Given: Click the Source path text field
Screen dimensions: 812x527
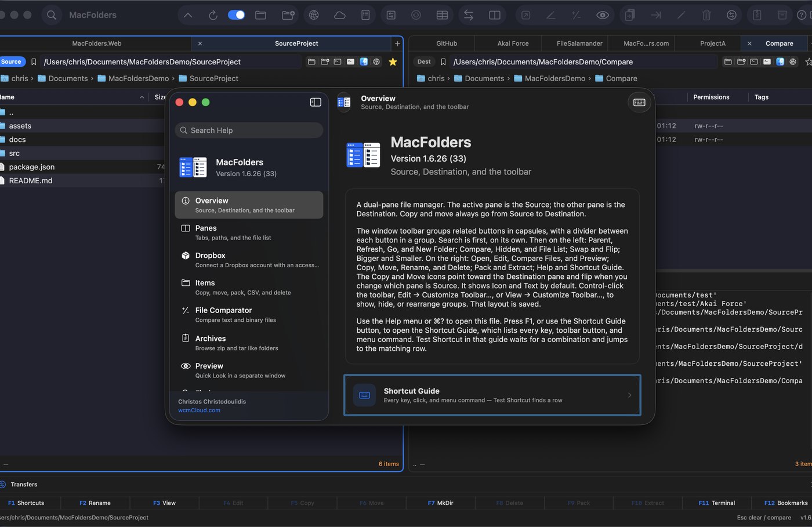Looking at the screenshot, I should click(172, 61).
